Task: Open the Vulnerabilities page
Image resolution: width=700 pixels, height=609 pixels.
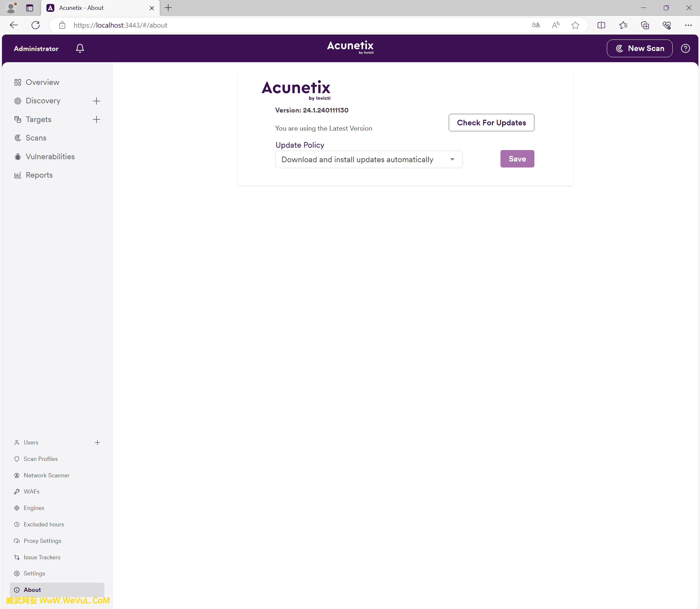Action: click(x=44, y=157)
